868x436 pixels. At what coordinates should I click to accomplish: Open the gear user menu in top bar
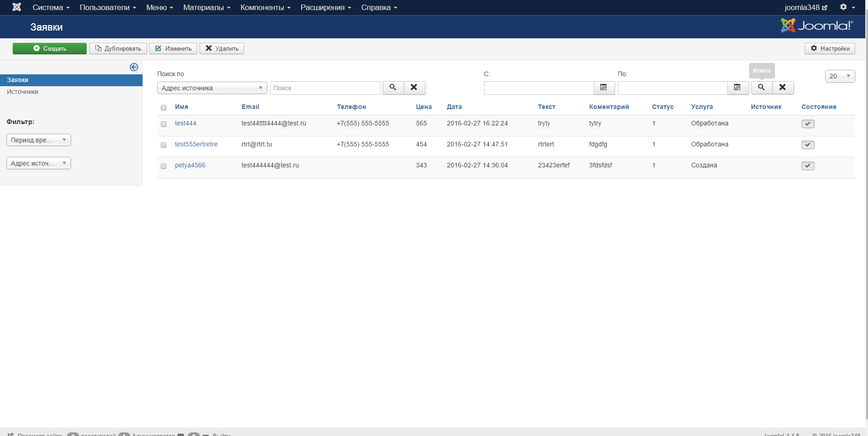pos(847,7)
